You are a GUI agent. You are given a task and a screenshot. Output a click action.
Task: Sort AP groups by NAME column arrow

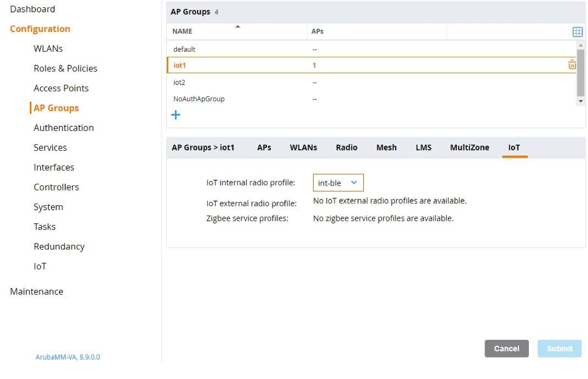point(238,27)
